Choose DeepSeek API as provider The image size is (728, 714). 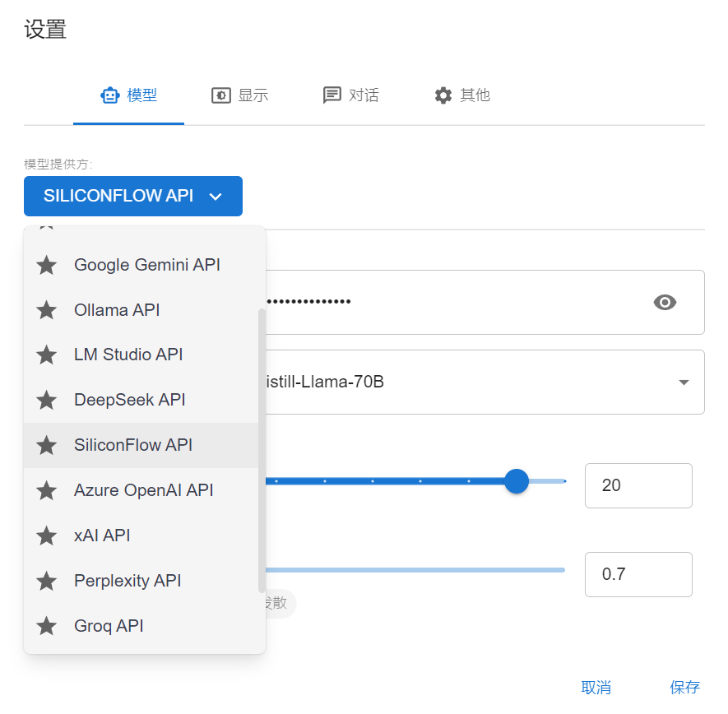click(x=141, y=400)
